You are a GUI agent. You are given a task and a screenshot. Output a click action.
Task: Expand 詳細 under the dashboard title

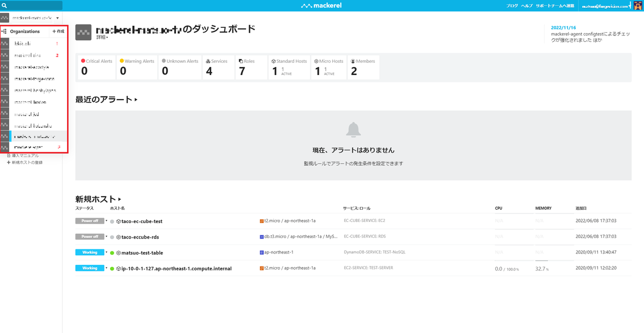102,38
